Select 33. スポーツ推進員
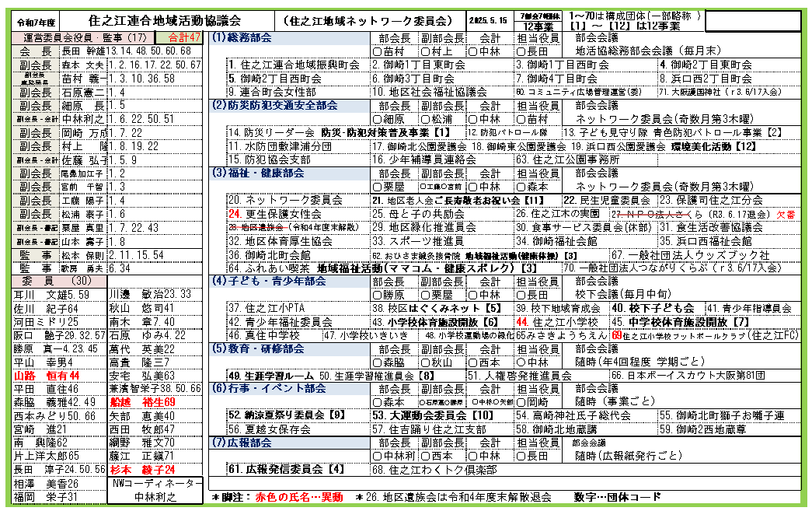 pyautogui.click(x=417, y=241)
